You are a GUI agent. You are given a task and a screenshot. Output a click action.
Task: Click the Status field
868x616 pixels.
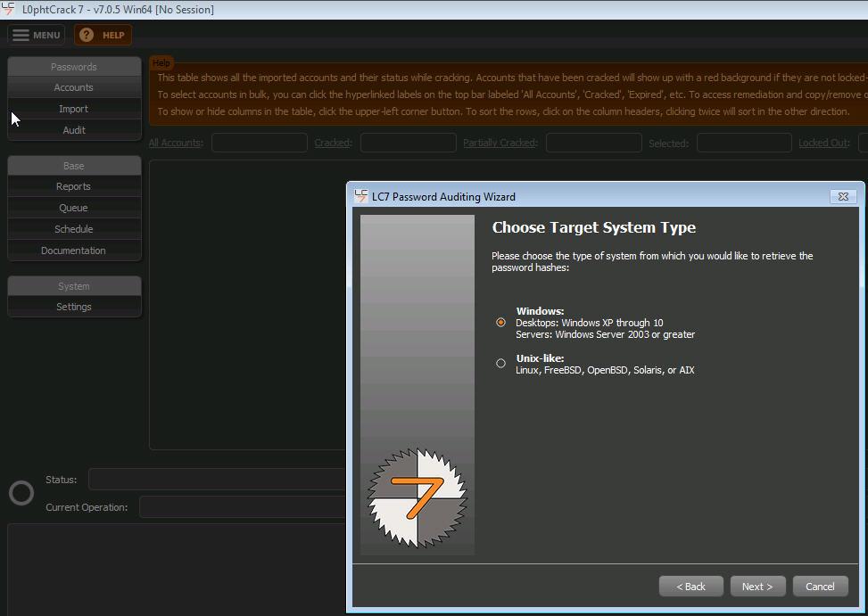218,480
